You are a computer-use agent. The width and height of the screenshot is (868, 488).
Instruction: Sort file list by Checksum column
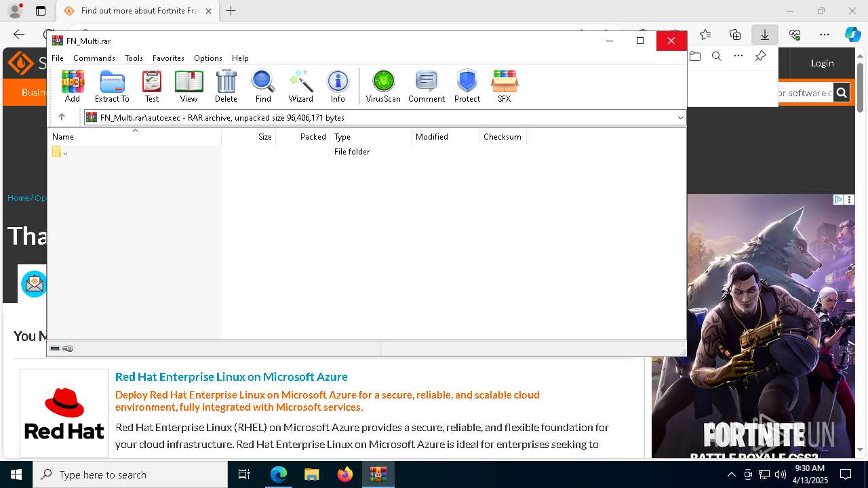tap(503, 137)
